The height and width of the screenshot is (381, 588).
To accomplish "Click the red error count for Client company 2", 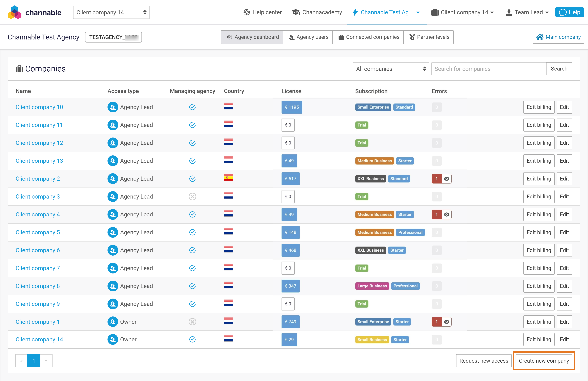I will click(x=437, y=179).
